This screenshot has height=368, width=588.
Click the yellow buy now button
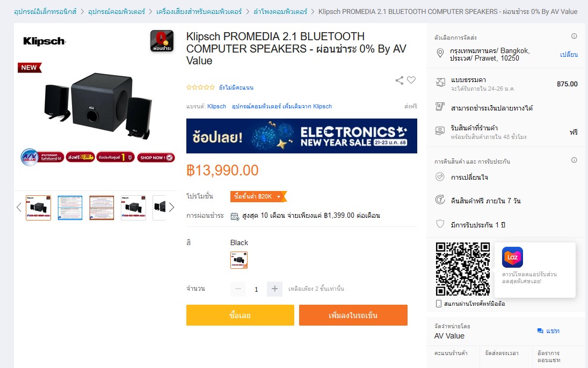point(240,315)
